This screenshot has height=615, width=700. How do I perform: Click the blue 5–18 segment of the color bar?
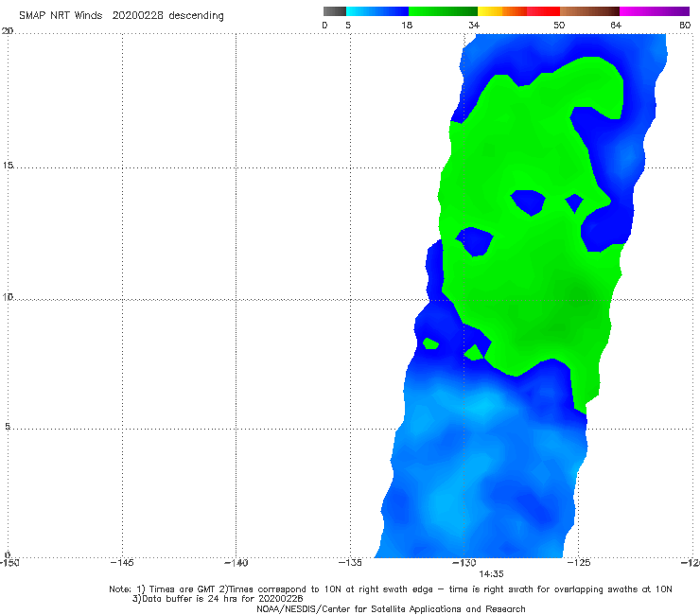click(x=377, y=11)
